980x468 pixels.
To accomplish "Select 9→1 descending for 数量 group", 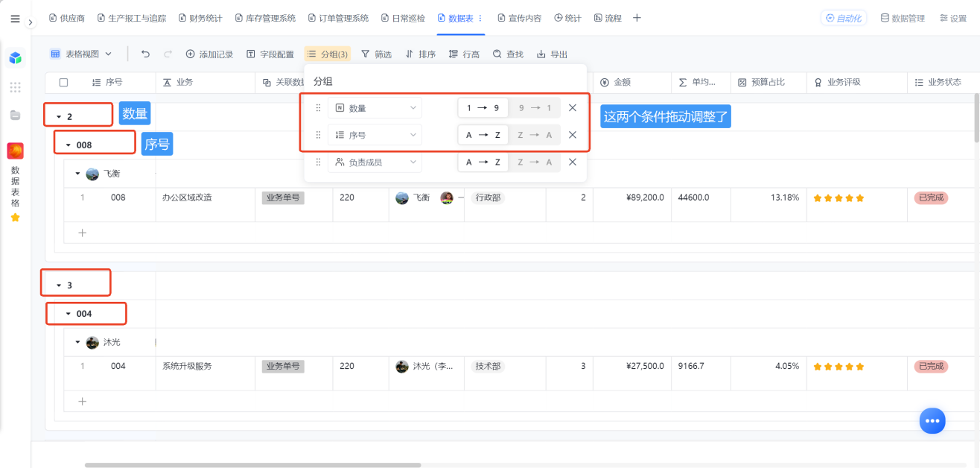I will click(x=535, y=108).
